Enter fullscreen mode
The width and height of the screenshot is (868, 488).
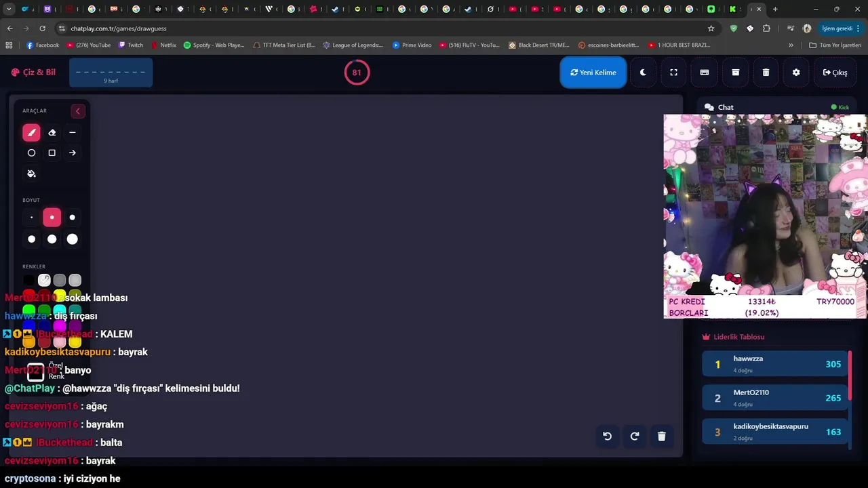coord(673,73)
